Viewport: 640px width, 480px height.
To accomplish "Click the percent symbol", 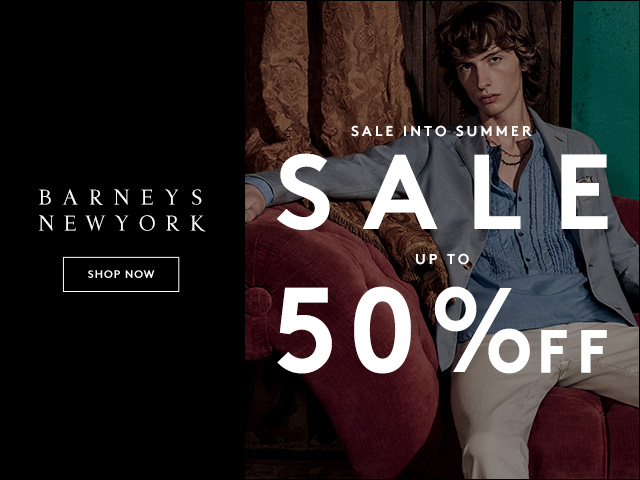I will pyautogui.click(x=473, y=330).
